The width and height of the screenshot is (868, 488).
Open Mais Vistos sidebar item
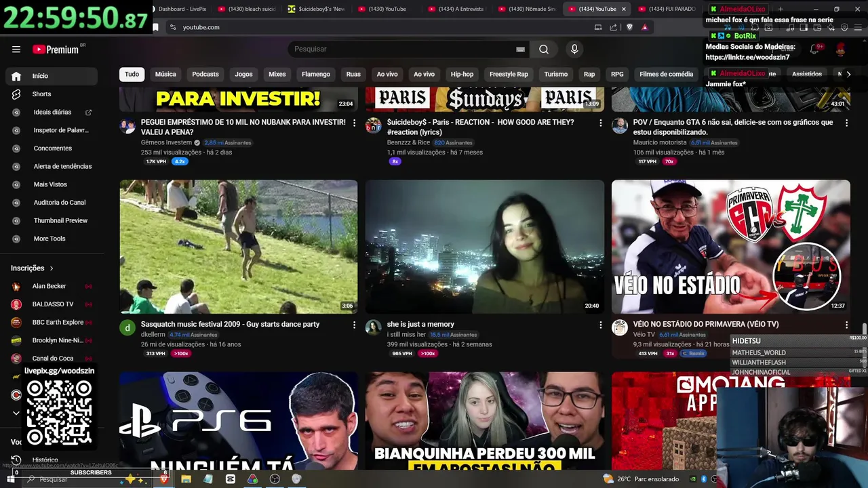click(52, 184)
